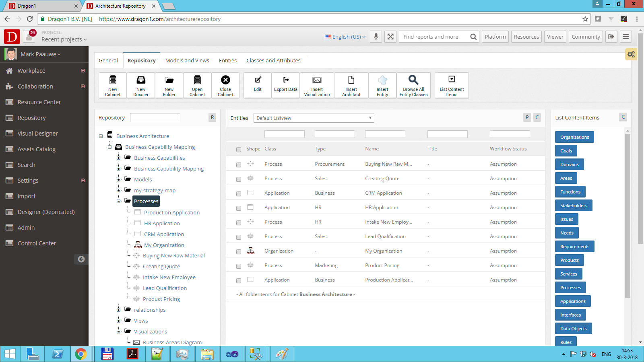Expand the Business Capabilities folder node

(x=119, y=158)
